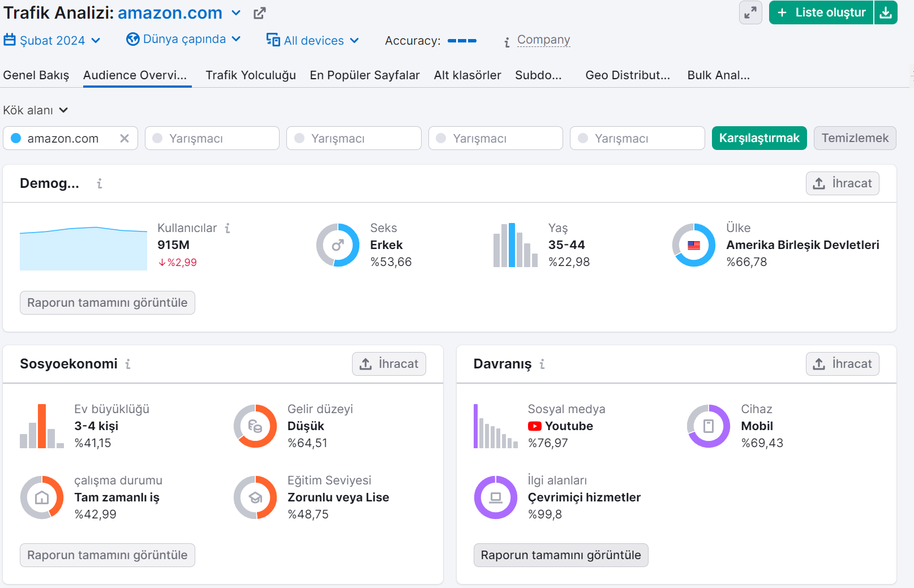Click the third Yarışmacı input field
The height and width of the screenshot is (588, 914).
(x=496, y=138)
